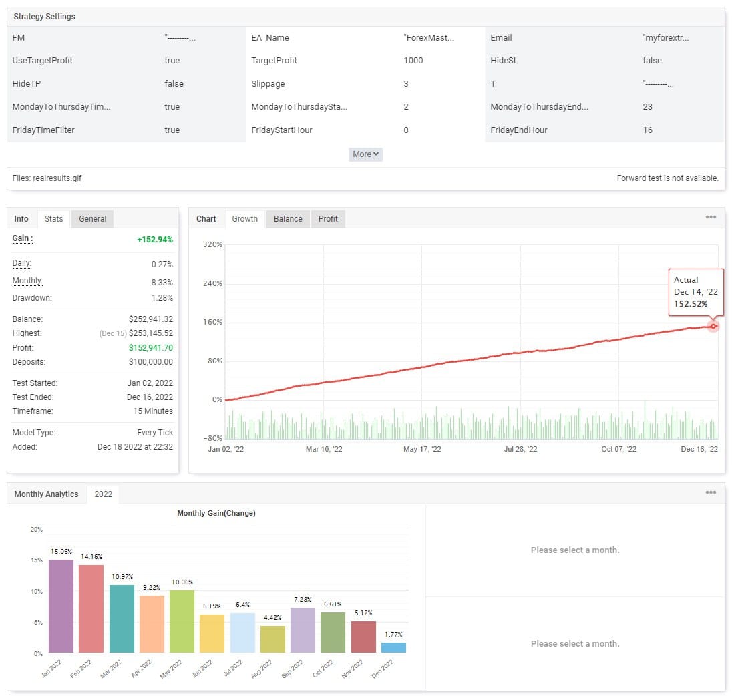Viewport: 734px width, 700px height.
Task: Select the Stats tab
Action: coord(53,219)
